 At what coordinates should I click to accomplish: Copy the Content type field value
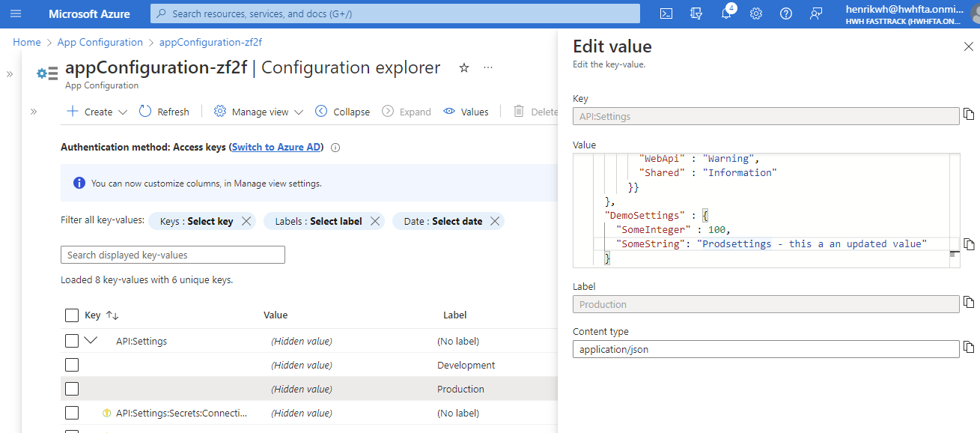(969, 347)
